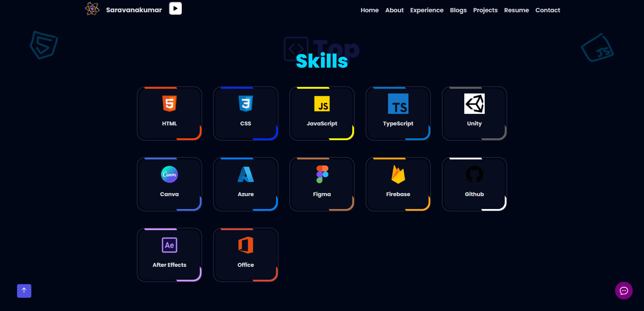Image resolution: width=644 pixels, height=311 pixels.
Task: Select the 'CSS' card label
Action: [x=246, y=123]
